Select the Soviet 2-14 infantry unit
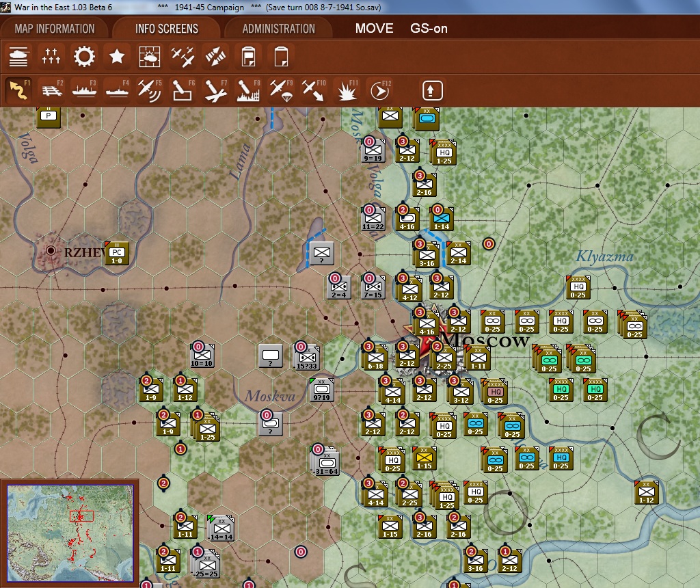This screenshot has width=700, height=588. point(458,253)
